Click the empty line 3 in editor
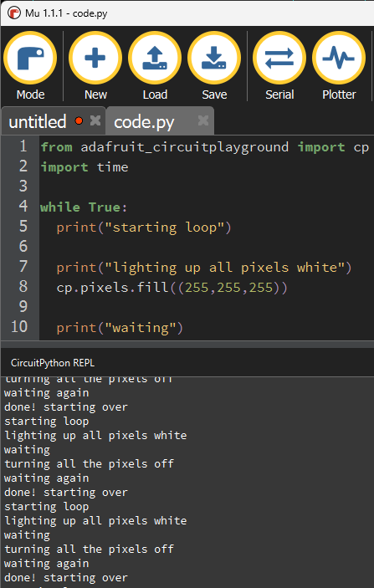Image resolution: width=374 pixels, height=588 pixels. coord(207,187)
